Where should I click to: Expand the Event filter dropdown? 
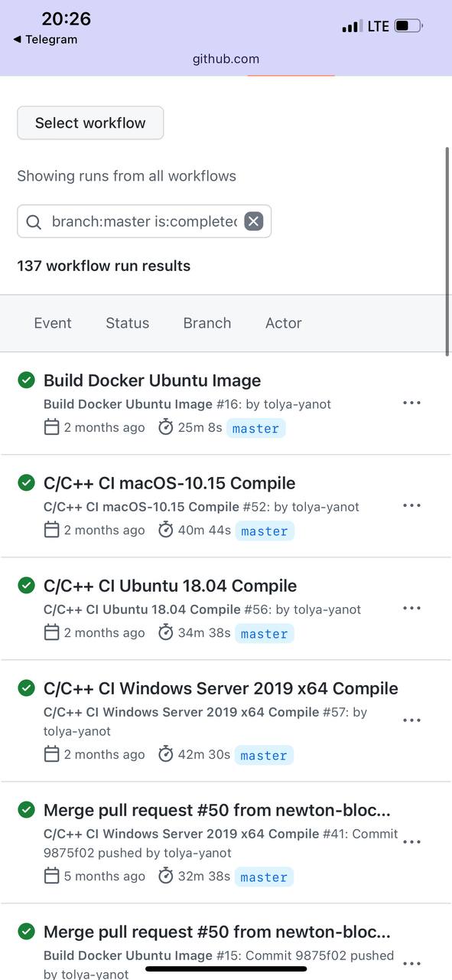pyautogui.click(x=53, y=323)
